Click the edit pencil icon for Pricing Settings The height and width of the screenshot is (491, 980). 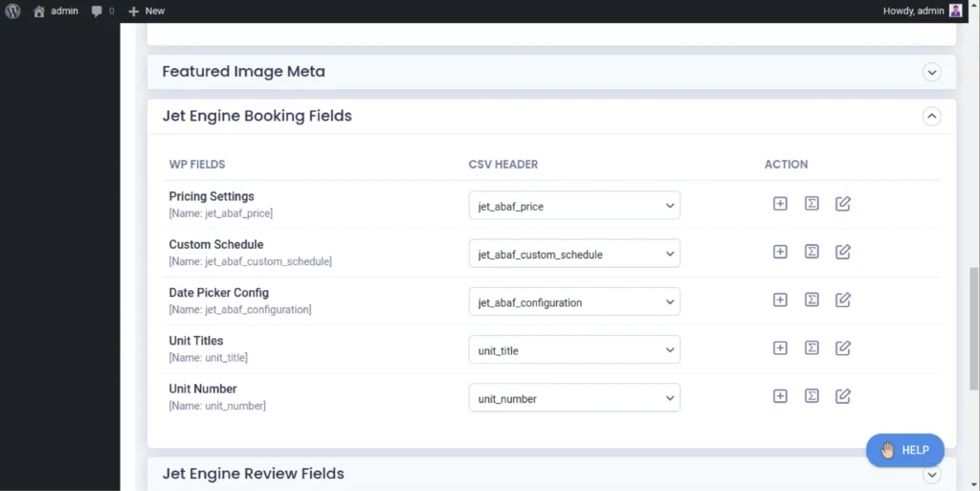coord(843,204)
